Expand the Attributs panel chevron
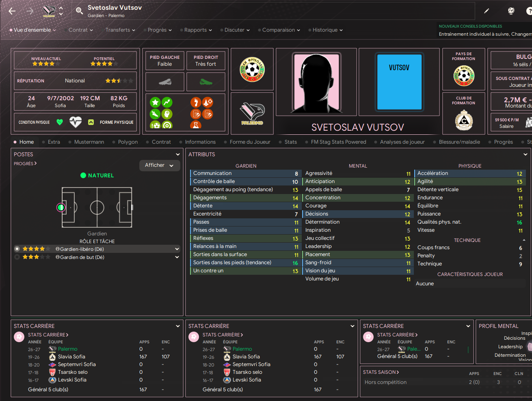The image size is (532, 401). point(526,155)
